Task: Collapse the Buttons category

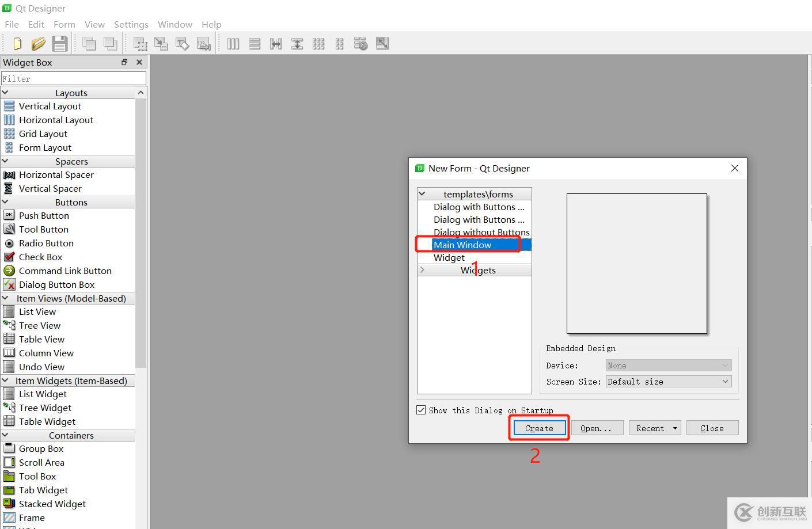Action: point(5,202)
